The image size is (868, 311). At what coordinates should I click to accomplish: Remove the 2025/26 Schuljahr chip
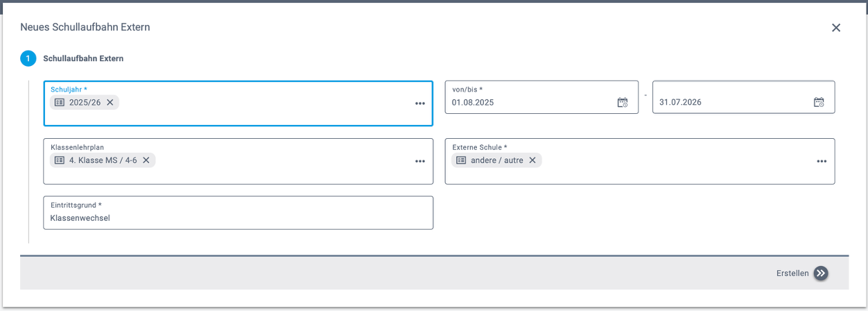click(110, 103)
